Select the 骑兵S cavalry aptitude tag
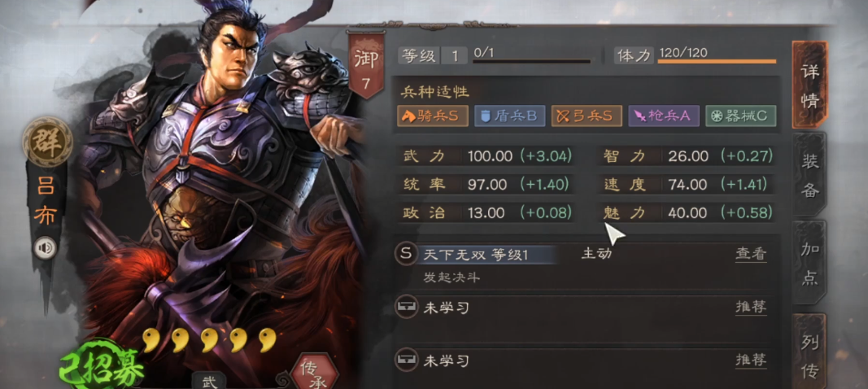Image resolution: width=868 pixels, height=389 pixels. [x=433, y=116]
